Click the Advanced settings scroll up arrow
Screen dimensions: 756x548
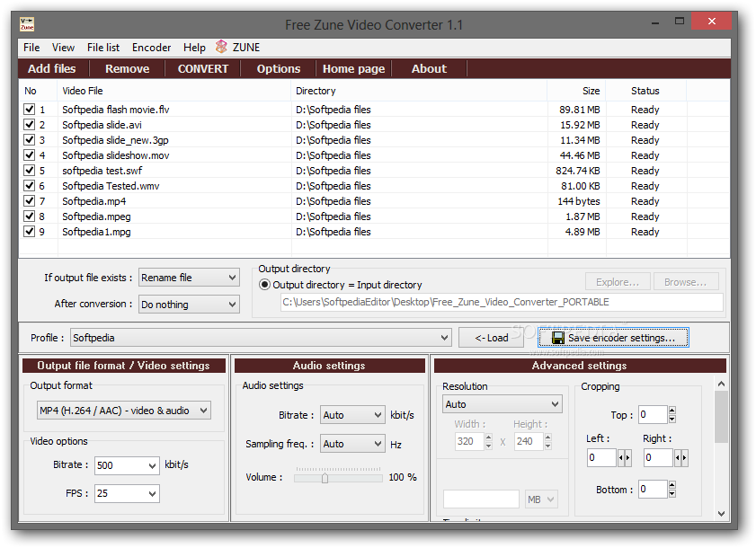click(x=721, y=384)
